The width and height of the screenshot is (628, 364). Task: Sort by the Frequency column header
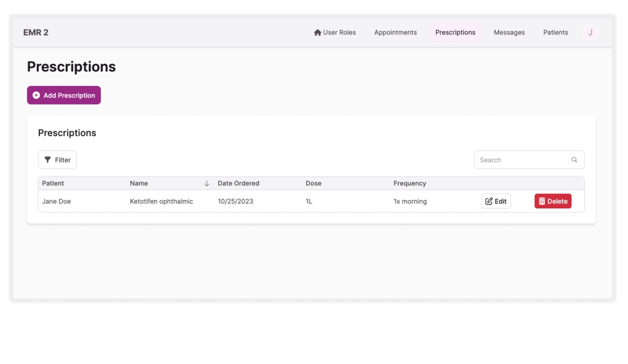(410, 183)
